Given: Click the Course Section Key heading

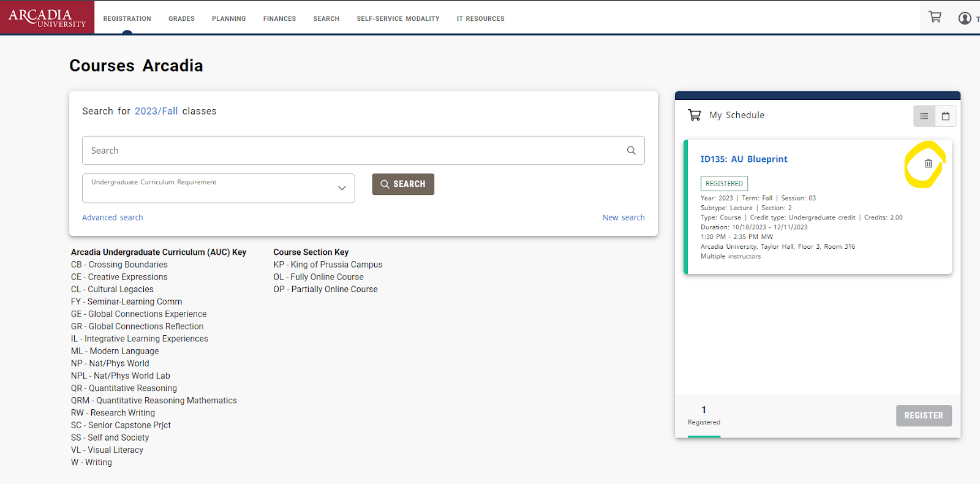Looking at the screenshot, I should click(x=311, y=252).
